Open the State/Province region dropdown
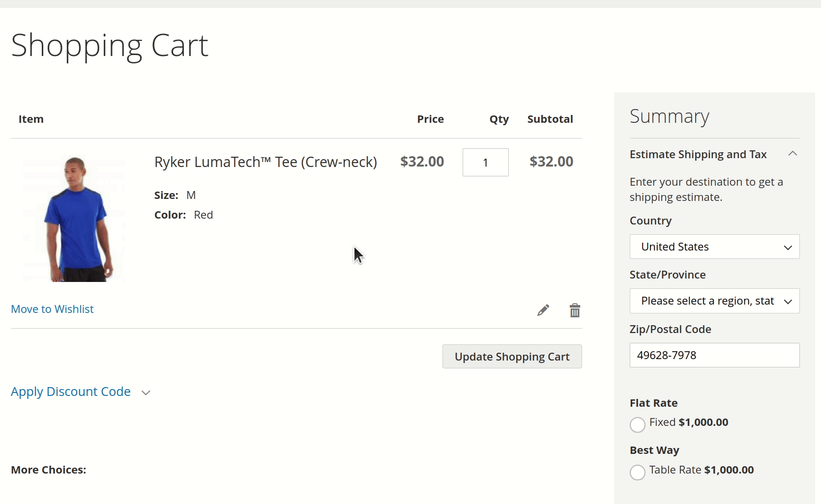Viewport: 821px width, 504px height. coord(714,301)
